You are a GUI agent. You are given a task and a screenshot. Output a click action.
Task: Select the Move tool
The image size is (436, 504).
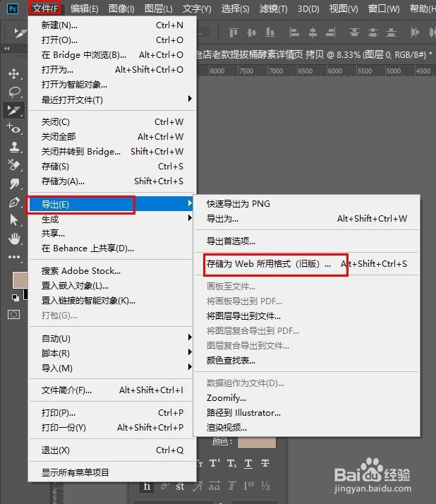coord(13,73)
